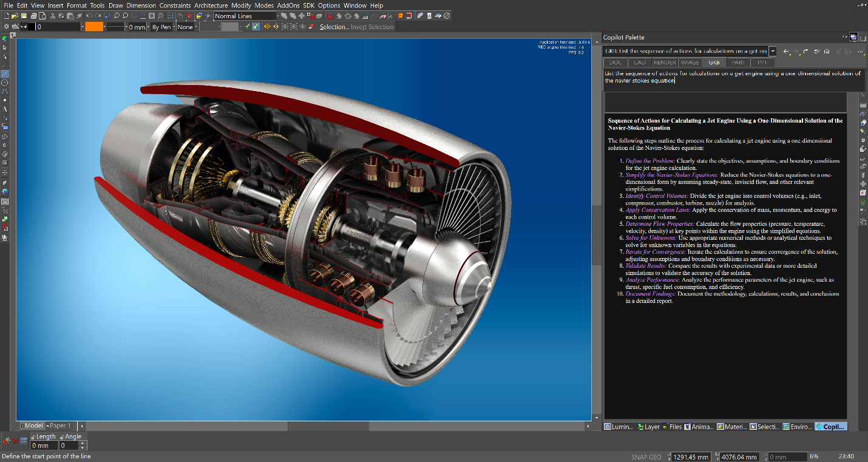Click the Undo icon in top toolbar
This screenshot has height=462, width=868.
[89, 16]
